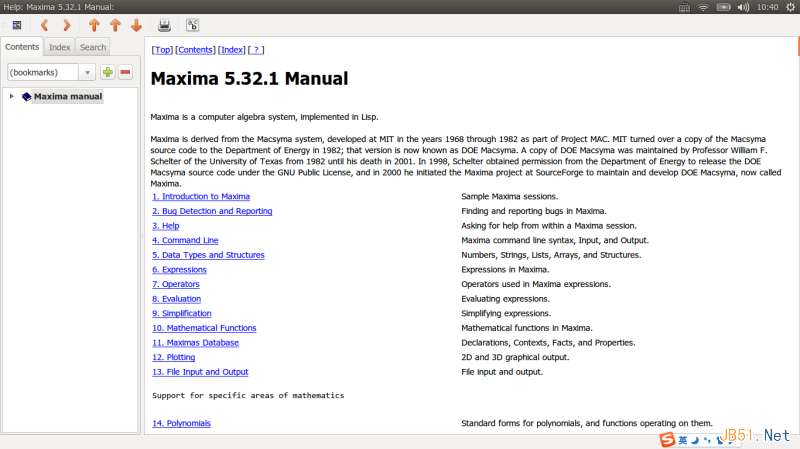This screenshot has width=800, height=449.
Task: Open the battery status indicator
Action: pyautogui.click(x=723, y=7)
